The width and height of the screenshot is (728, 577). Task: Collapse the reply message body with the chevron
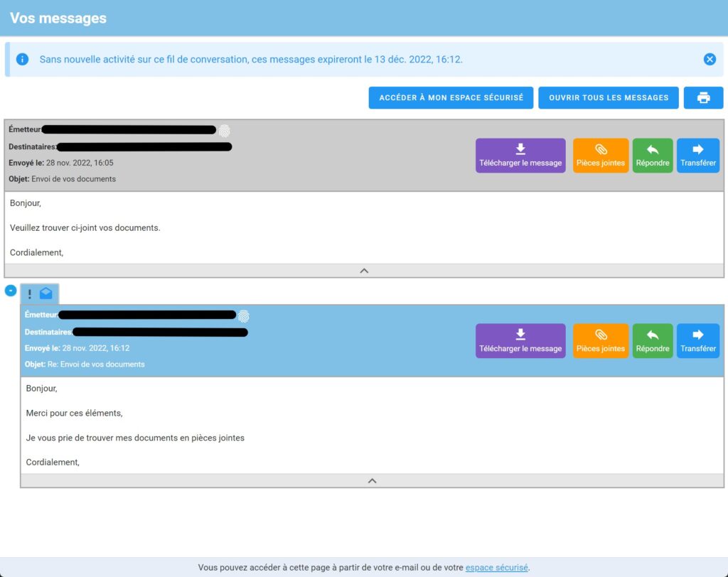pyautogui.click(x=372, y=481)
